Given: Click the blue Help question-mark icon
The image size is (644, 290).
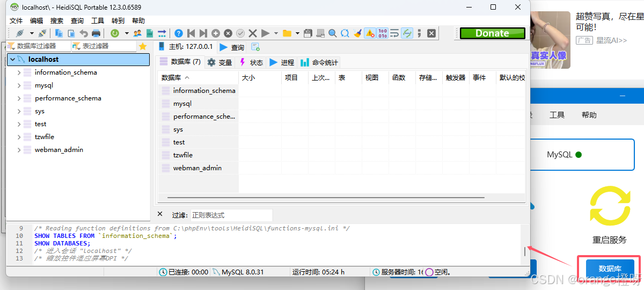Looking at the screenshot, I should pos(179,33).
